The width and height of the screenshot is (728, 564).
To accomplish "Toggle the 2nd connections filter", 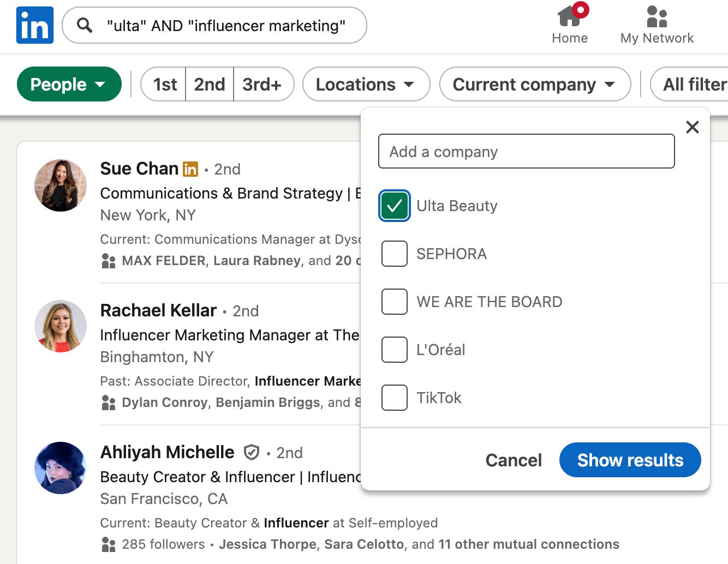I will pos(210,84).
